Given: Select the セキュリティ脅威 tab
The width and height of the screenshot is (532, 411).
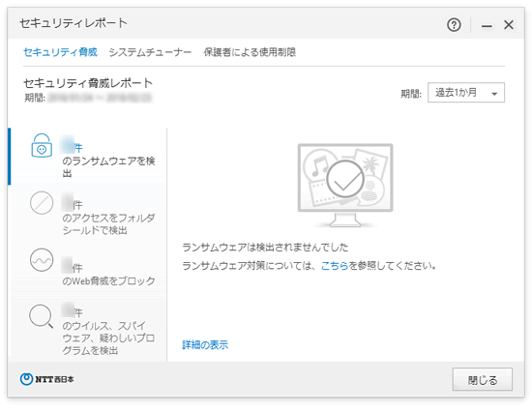Looking at the screenshot, I should [60, 52].
